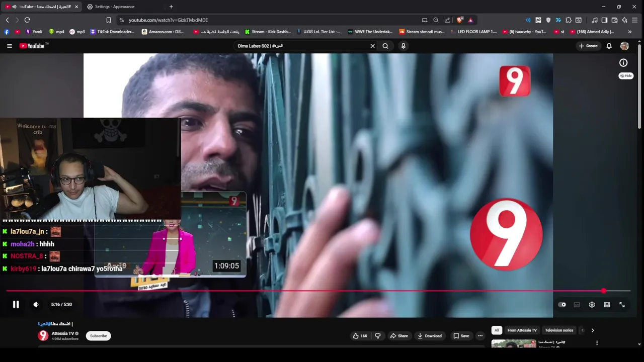Open Leo AI sparkle icon
The height and width of the screenshot is (362, 644).
coord(624,20)
